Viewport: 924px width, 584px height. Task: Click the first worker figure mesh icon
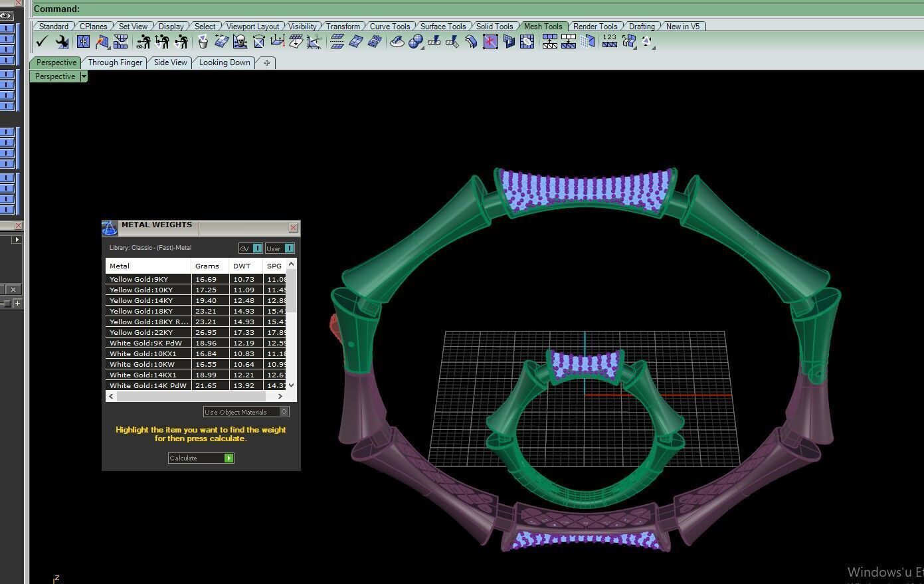tap(143, 42)
